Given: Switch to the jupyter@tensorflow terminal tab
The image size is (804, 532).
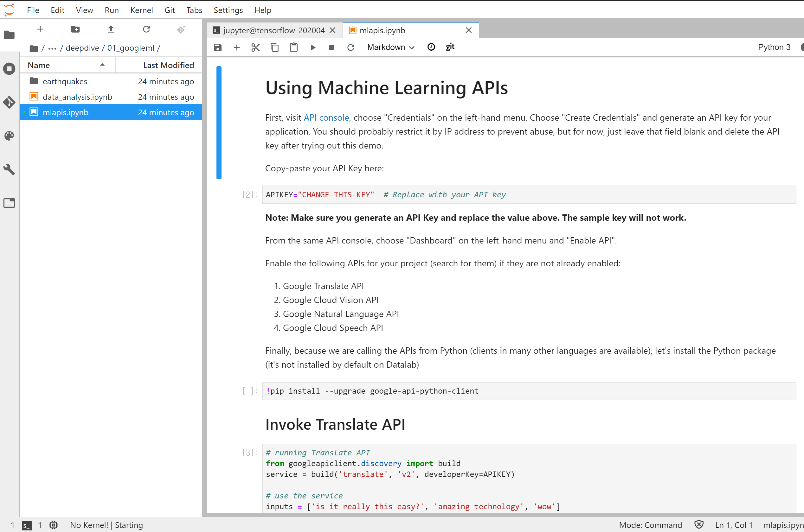Looking at the screenshot, I should tap(273, 30).
